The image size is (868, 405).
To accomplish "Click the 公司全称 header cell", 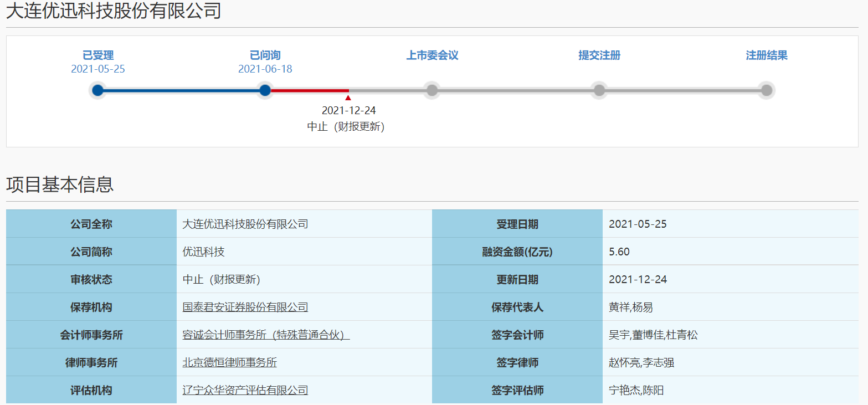I will pos(91,224).
